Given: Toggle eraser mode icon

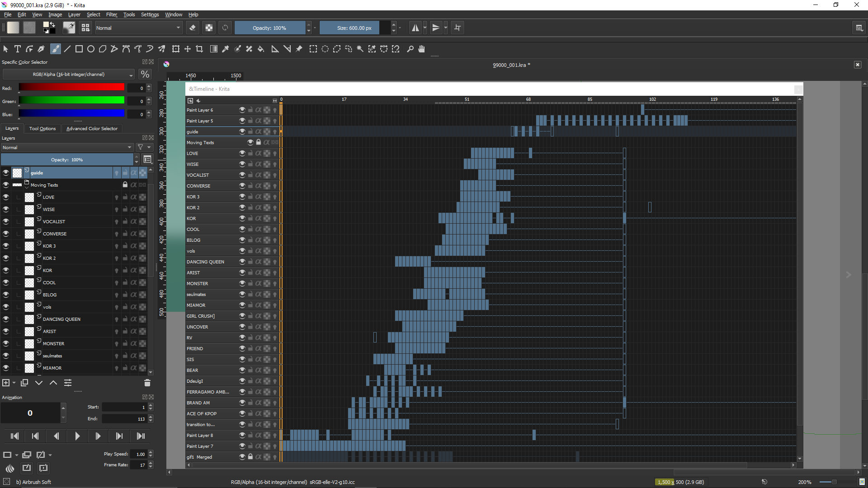Looking at the screenshot, I should (193, 28).
